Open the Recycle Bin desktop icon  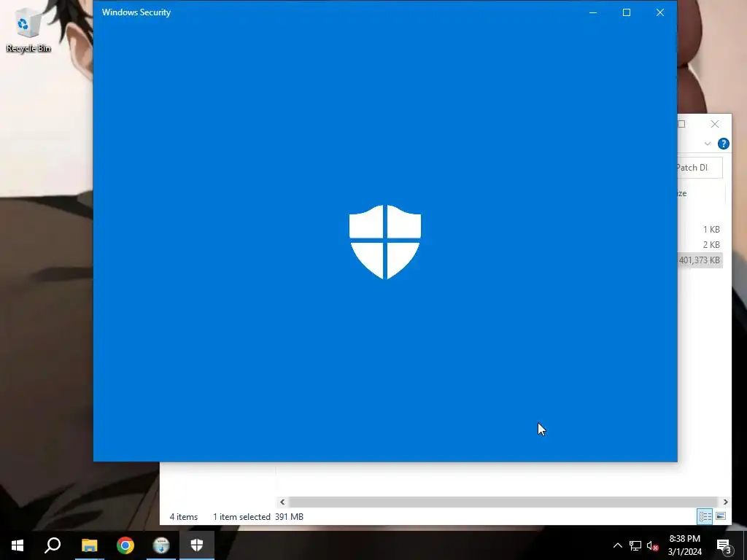coord(28,32)
